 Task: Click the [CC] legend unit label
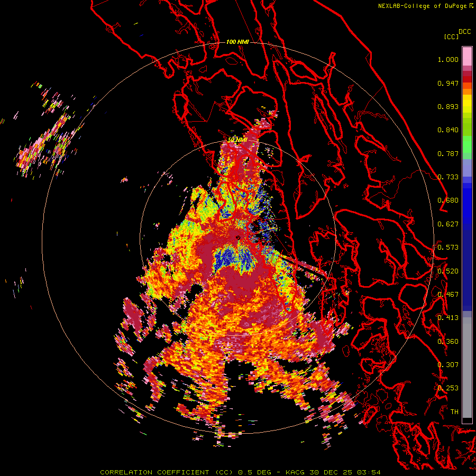pos(451,36)
